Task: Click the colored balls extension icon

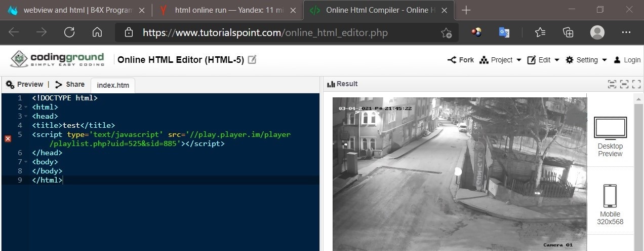Action: click(x=476, y=32)
